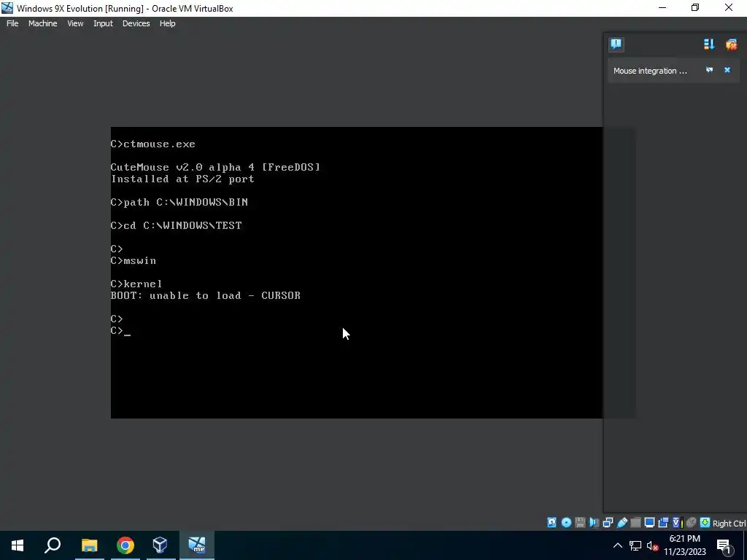Click the Mouse integration notification text
This screenshot has width=747, height=560.
tap(650, 71)
